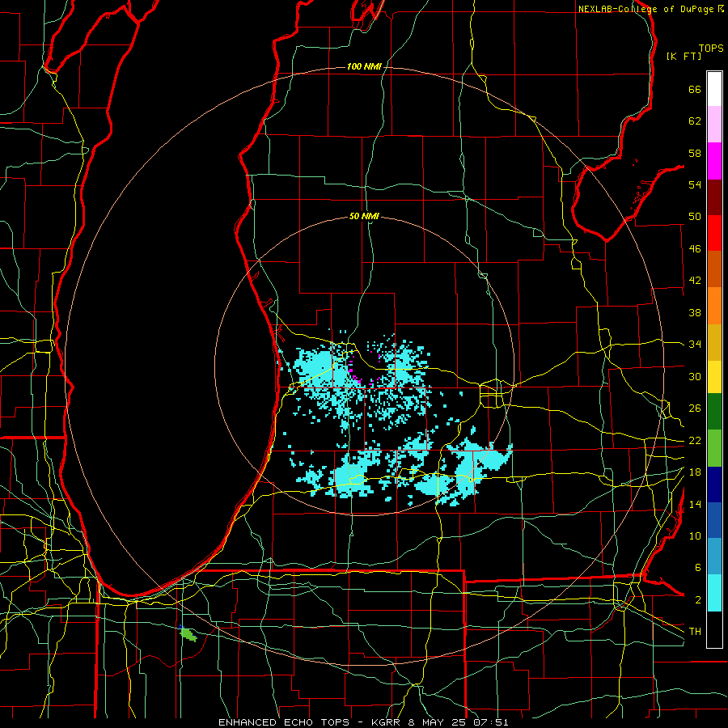This screenshot has height=728, width=728.
Task: Click the '38' legend value label
Action: tap(695, 313)
